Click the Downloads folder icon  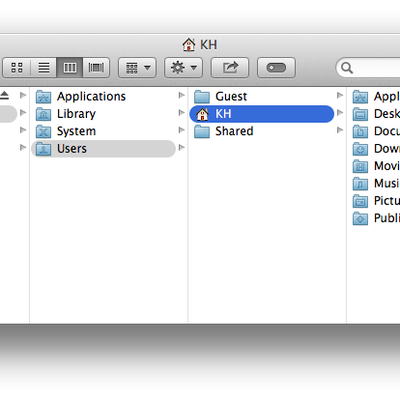tap(360, 149)
